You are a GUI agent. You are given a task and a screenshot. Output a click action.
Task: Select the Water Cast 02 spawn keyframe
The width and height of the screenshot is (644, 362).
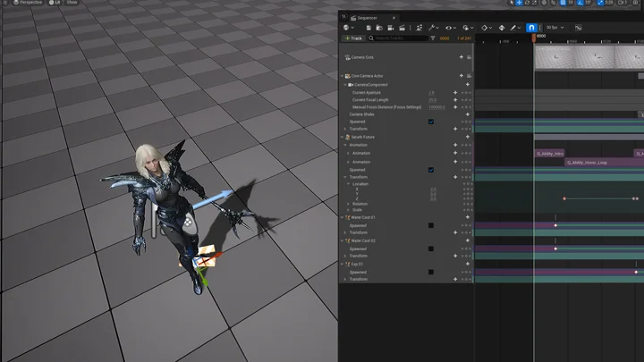pyautogui.click(x=555, y=248)
